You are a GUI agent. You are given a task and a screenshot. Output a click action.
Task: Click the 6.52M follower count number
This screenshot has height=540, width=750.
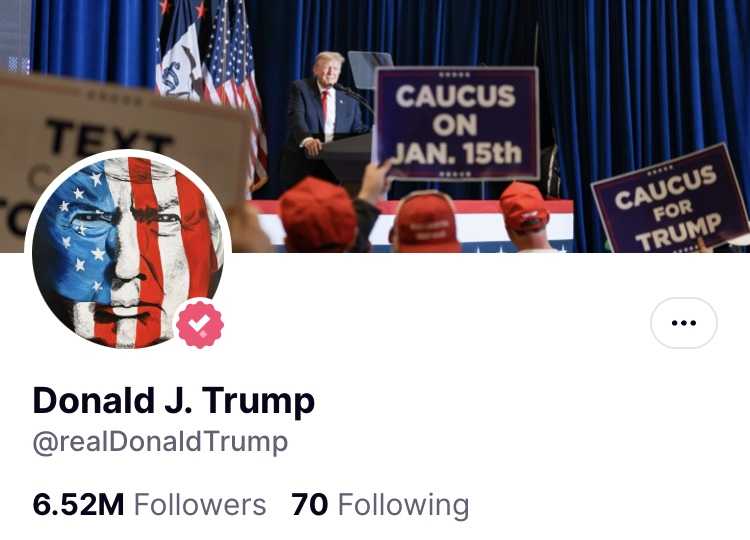[78, 505]
